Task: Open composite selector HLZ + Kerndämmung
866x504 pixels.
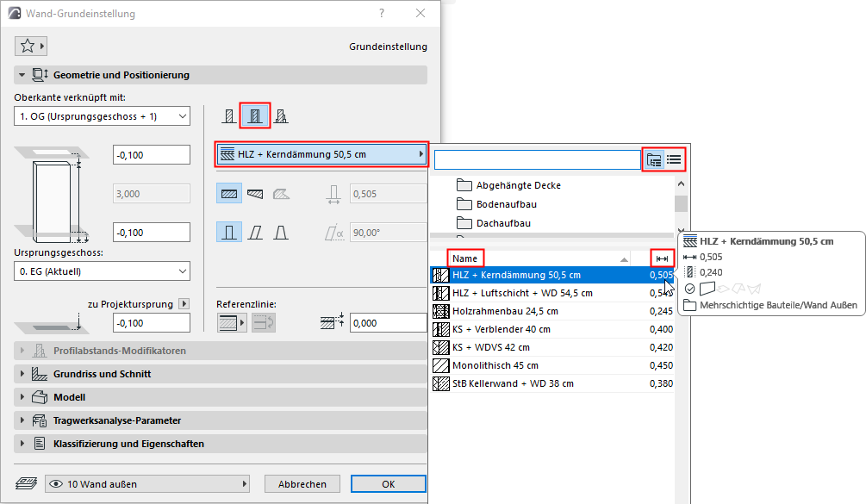Action: tap(322, 154)
